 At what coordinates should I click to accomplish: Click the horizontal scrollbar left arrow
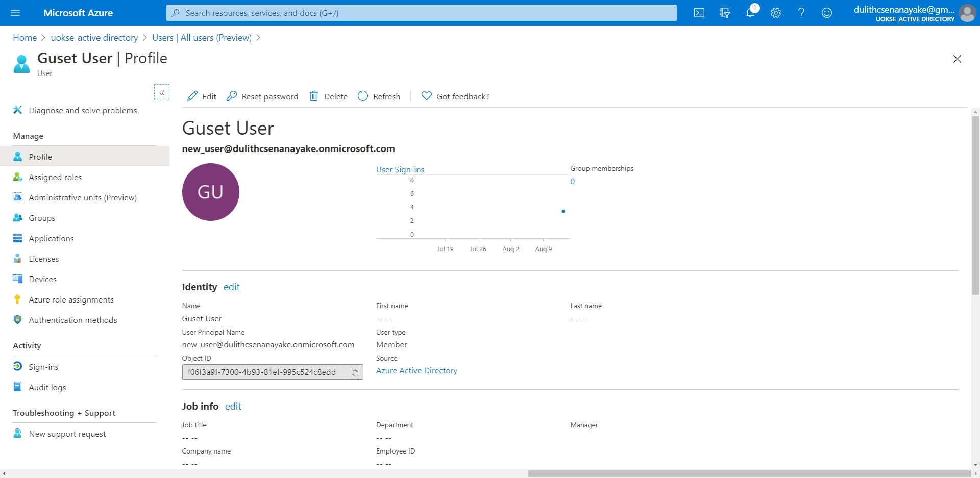[4, 474]
